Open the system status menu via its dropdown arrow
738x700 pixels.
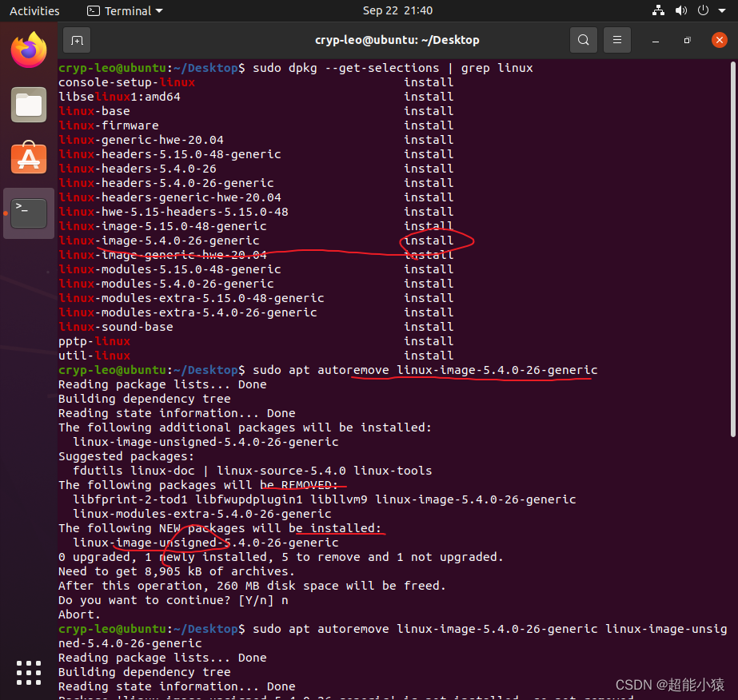pos(722,10)
